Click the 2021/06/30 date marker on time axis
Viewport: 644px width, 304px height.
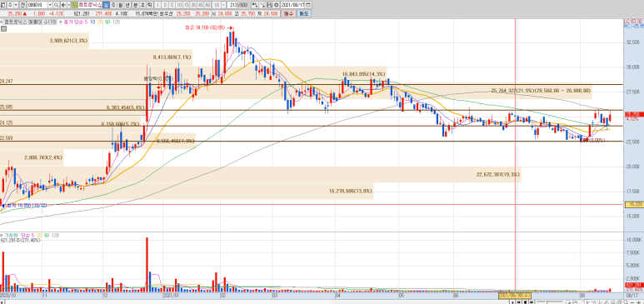click(515, 295)
